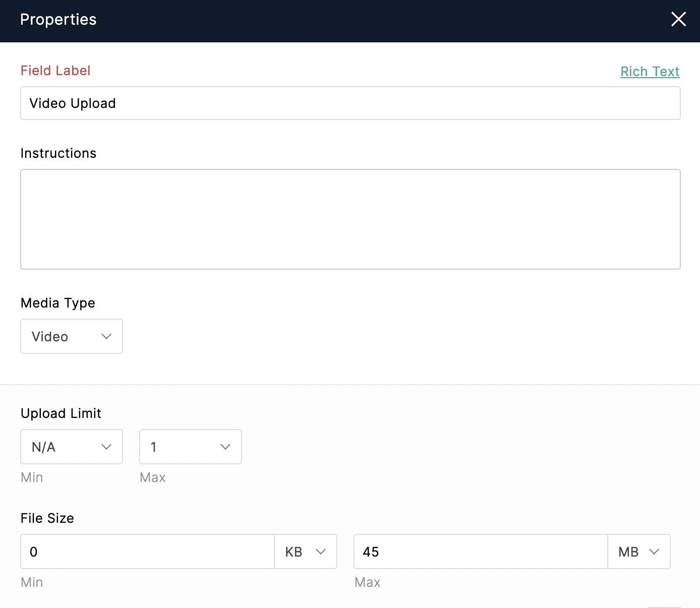Focus the empty Instructions text area
The height and width of the screenshot is (608, 700).
[350, 219]
